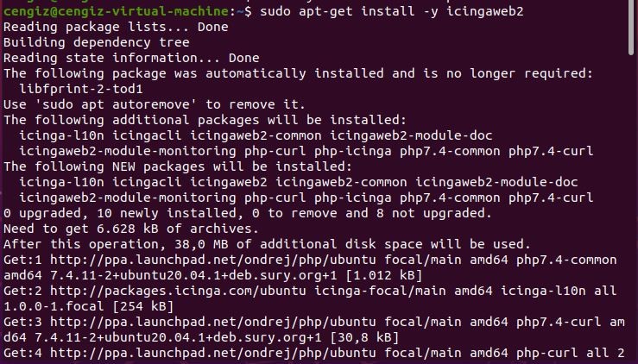Image resolution: width=638 pixels, height=364 pixels.
Task: Select the libfprint-2-tod1 package name
Action: pyautogui.click(x=81, y=89)
